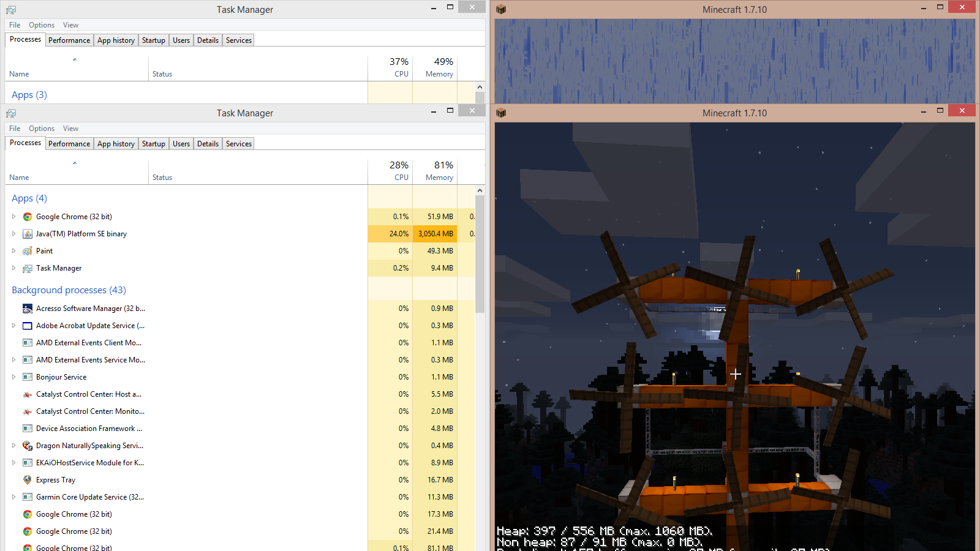Open the Options menu in the 81% memory Task Manager
This screenshot has width=980, height=551.
42,129
